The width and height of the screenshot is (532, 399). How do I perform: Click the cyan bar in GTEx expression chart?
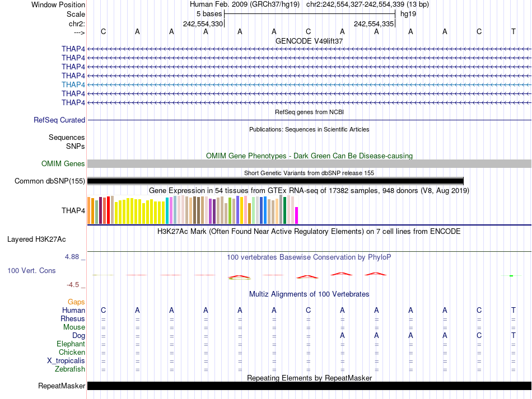pyautogui.click(x=167, y=211)
